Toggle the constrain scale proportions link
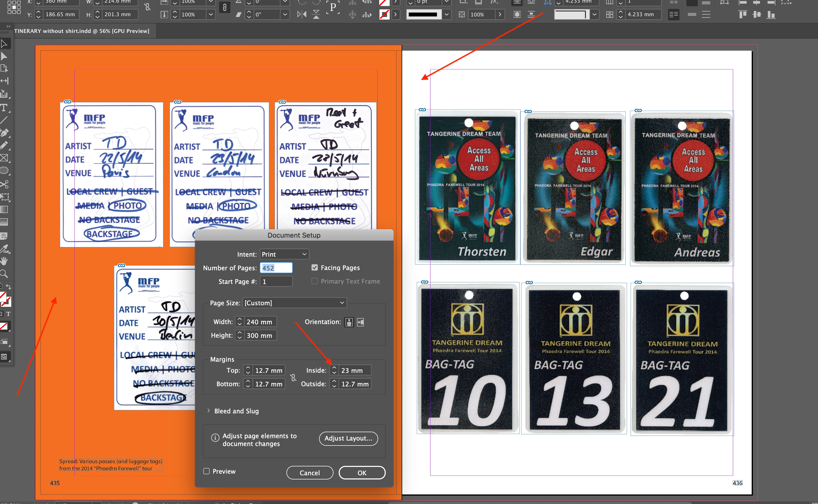818x504 pixels. coord(224,7)
